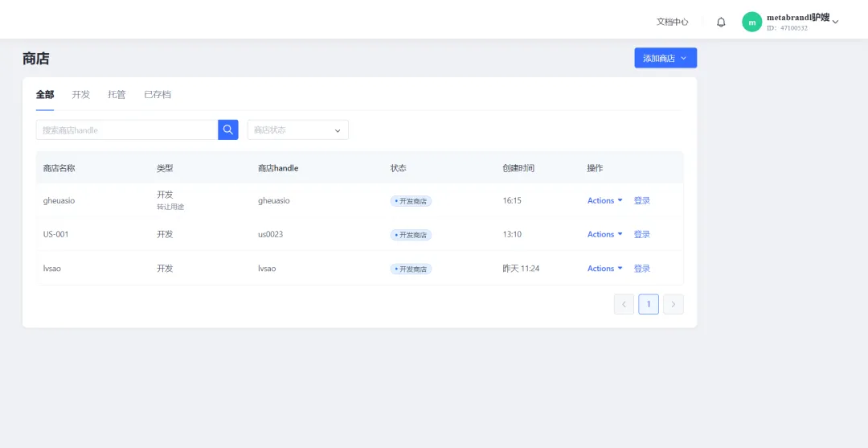Image resolution: width=868 pixels, height=448 pixels.
Task: Click 登录 link for US-001 store
Action: click(x=642, y=235)
